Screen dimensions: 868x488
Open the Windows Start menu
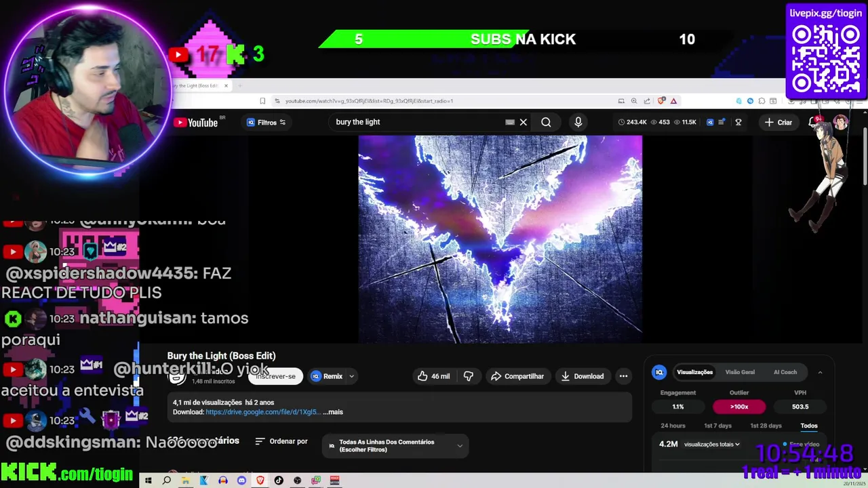pyautogui.click(x=148, y=481)
